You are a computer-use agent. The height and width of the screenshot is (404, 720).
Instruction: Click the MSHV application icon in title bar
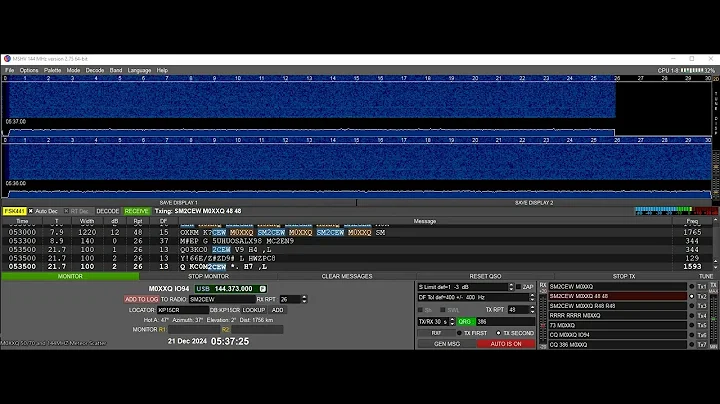pyautogui.click(x=7, y=59)
